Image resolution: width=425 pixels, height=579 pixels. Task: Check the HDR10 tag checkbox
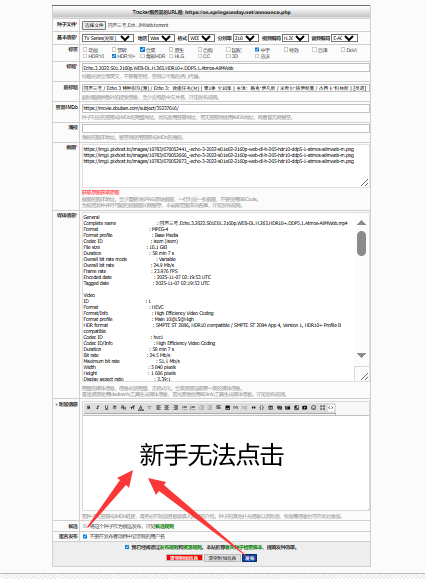tap(85, 56)
